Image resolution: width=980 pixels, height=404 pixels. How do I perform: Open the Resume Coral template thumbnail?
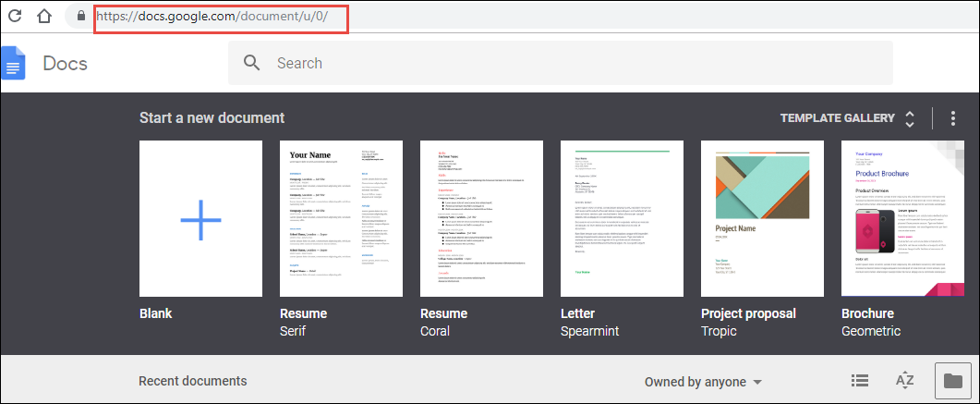coord(481,218)
